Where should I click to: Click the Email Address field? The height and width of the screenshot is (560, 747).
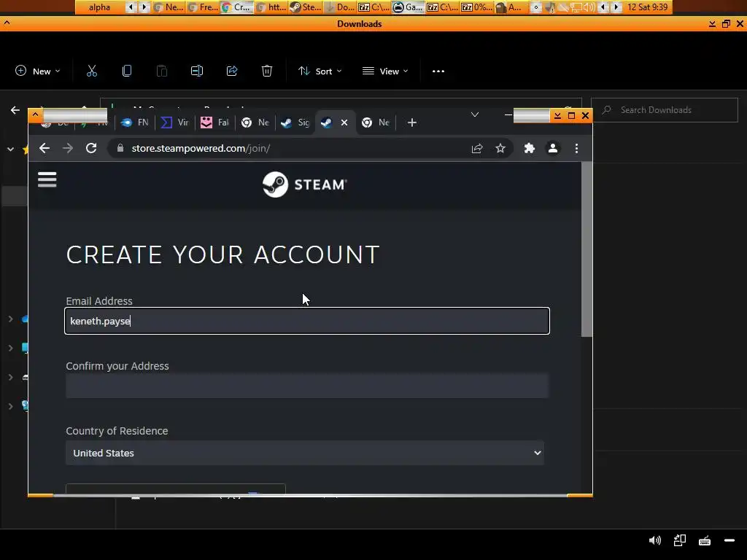tap(307, 321)
